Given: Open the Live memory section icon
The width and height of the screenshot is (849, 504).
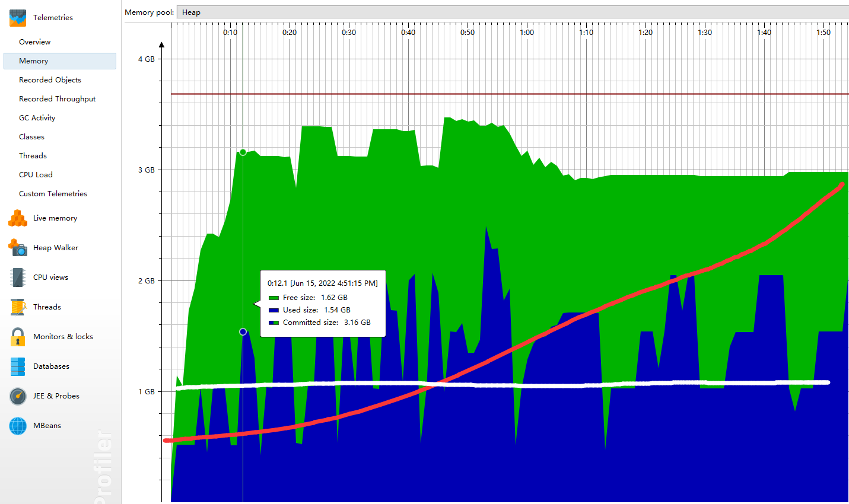Looking at the screenshot, I should [18, 218].
